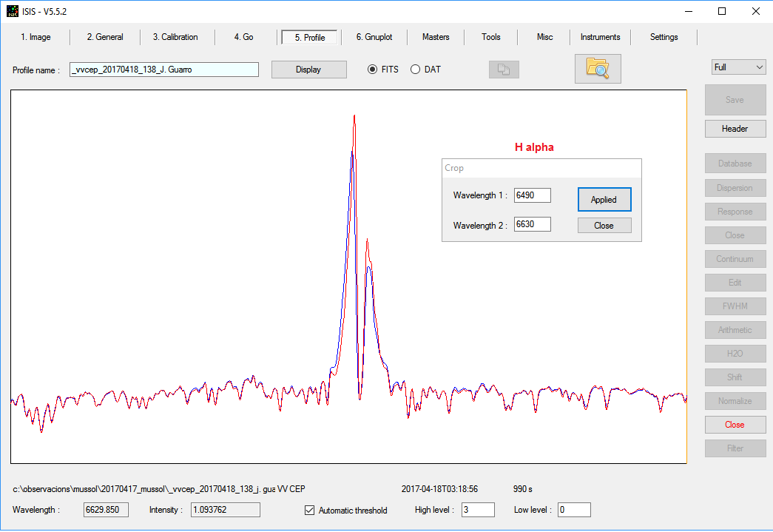
Task: Close the Crop panel
Action: coord(604,226)
